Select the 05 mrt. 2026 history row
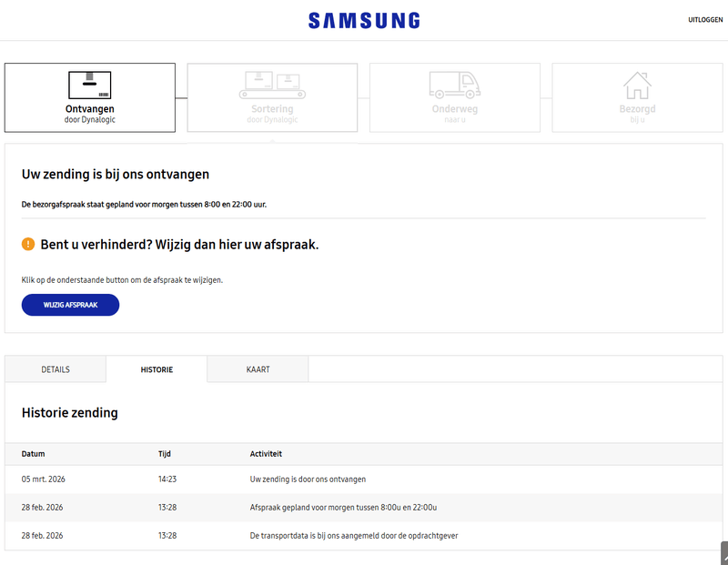 tap(273, 479)
